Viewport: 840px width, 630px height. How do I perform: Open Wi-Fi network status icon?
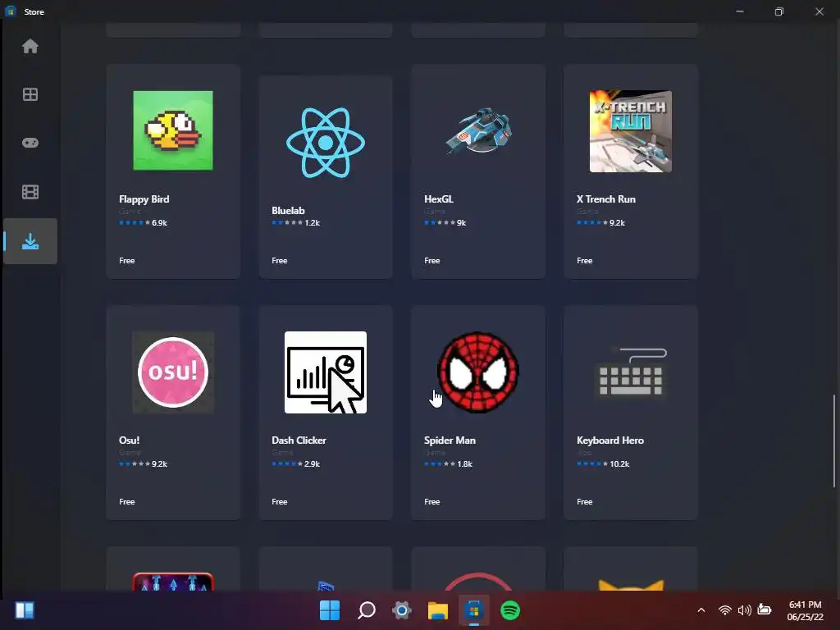point(725,610)
